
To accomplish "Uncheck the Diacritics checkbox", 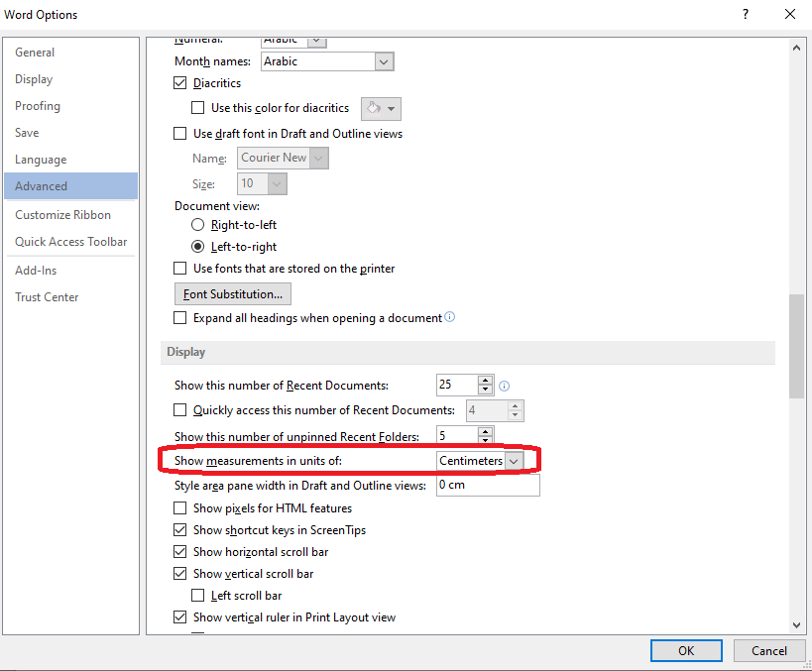I will point(180,83).
